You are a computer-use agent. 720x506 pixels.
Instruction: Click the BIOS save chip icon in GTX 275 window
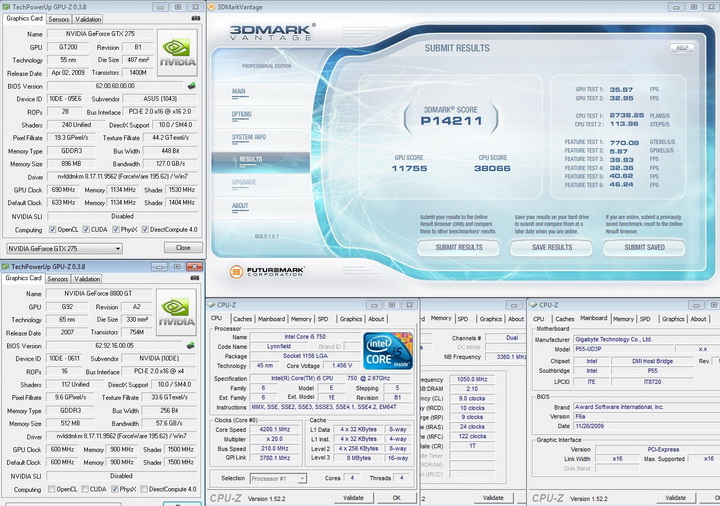click(191, 85)
